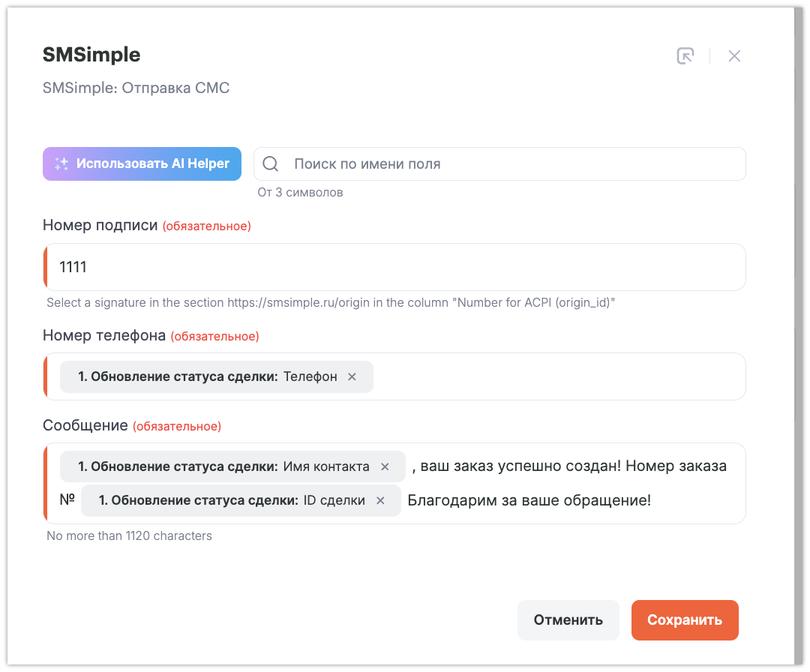This screenshot has height=672, width=810.
Task: Close the SMSimple dialog with the X icon
Action: pos(734,56)
